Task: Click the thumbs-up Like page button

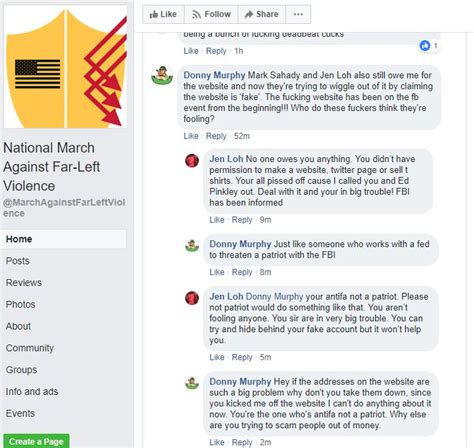Action: (x=163, y=14)
